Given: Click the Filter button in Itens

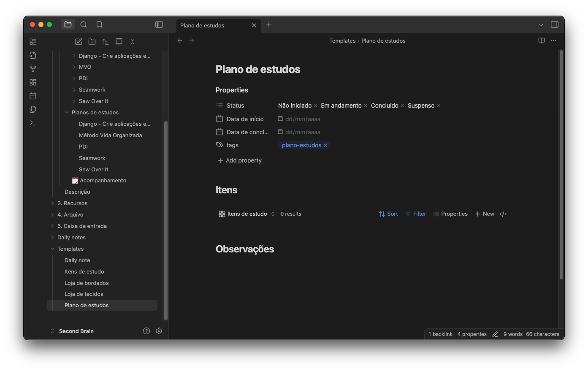Looking at the screenshot, I should [415, 214].
